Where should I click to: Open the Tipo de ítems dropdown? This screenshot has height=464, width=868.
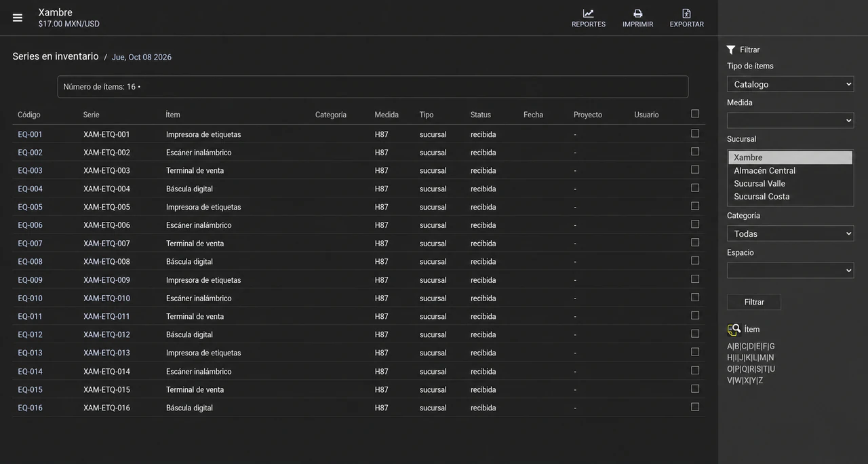(790, 84)
